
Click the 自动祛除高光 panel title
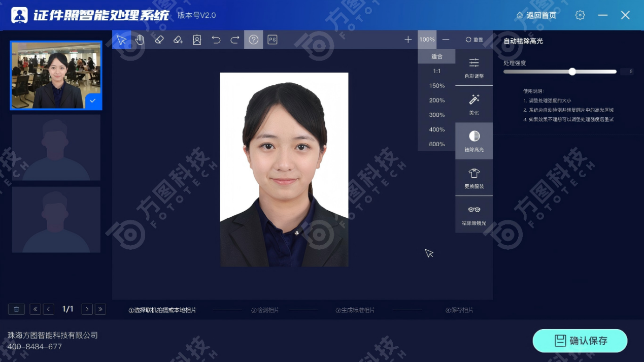click(x=523, y=41)
